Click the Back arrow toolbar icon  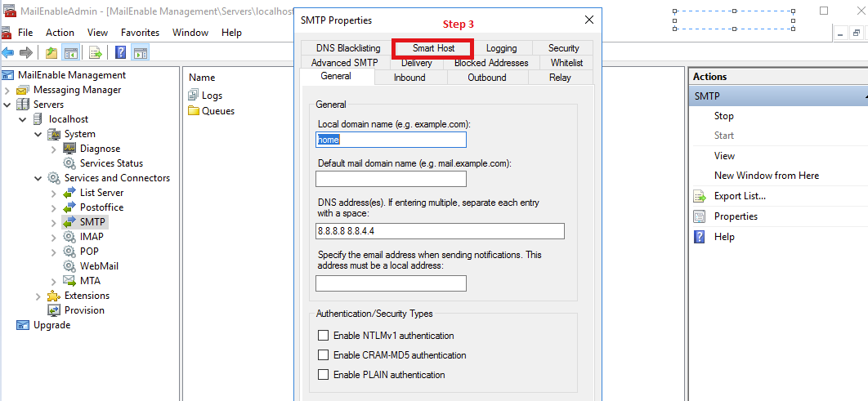point(7,53)
